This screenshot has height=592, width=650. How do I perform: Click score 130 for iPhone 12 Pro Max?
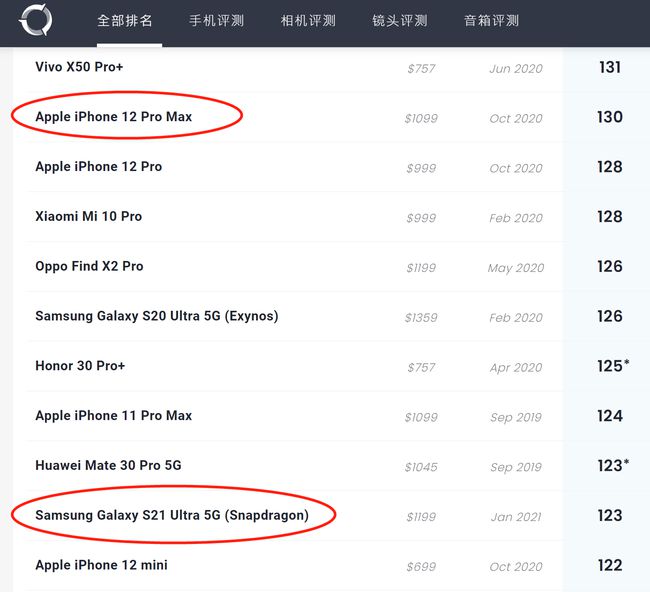tap(610, 117)
